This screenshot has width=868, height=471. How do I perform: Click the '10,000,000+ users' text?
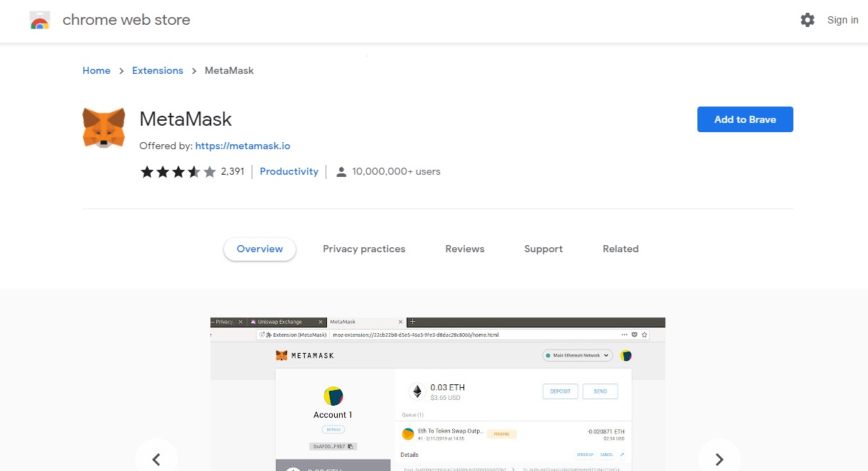[396, 171]
